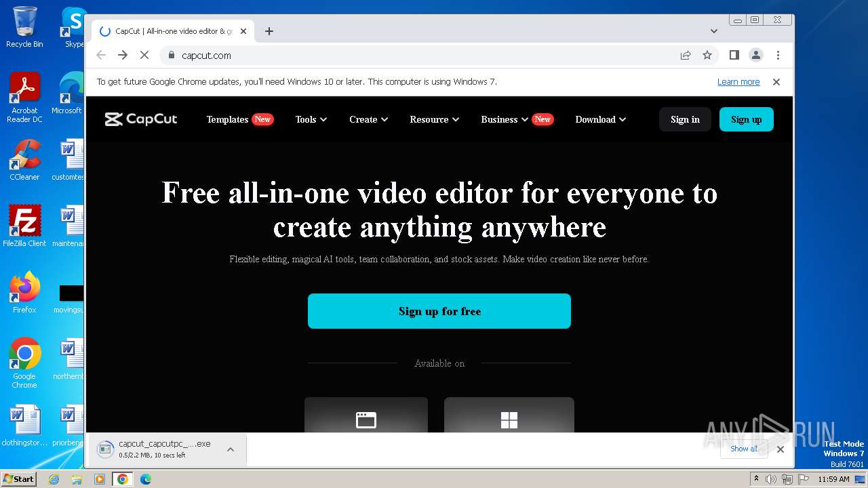Expand the Download dropdown menu

[x=601, y=119]
